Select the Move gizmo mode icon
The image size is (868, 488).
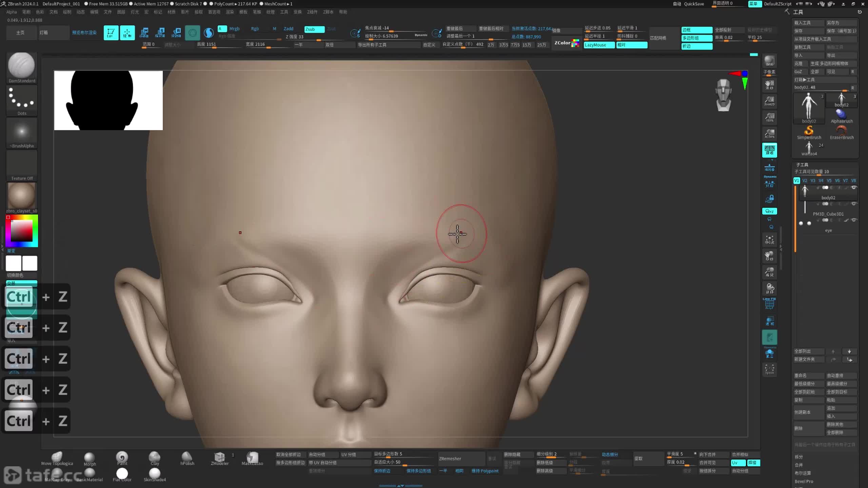[x=144, y=33]
